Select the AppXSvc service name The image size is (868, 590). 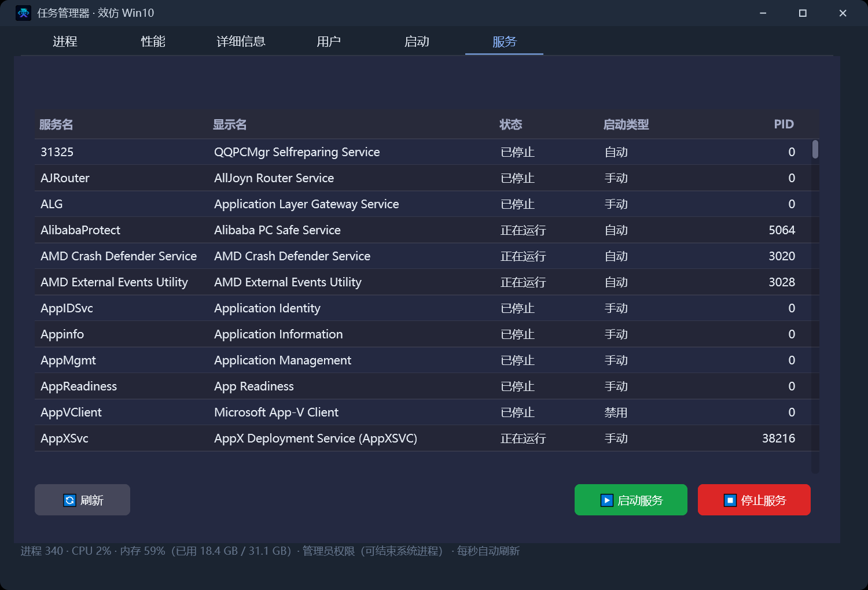click(64, 438)
